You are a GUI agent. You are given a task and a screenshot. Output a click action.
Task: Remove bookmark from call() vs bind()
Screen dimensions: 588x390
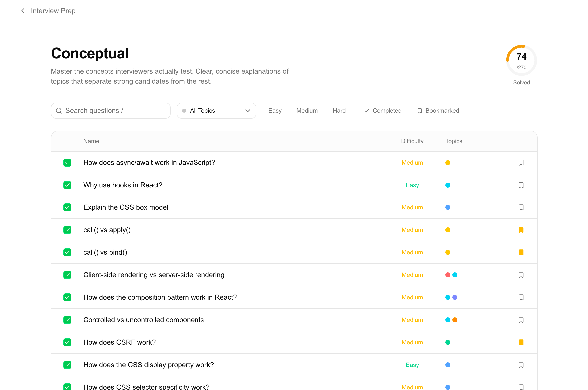[521, 252]
